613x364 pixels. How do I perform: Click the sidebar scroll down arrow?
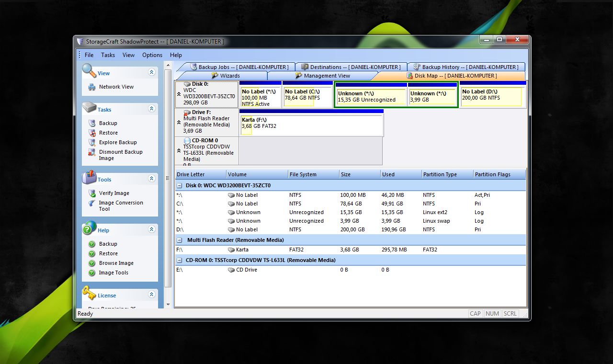coord(168,304)
